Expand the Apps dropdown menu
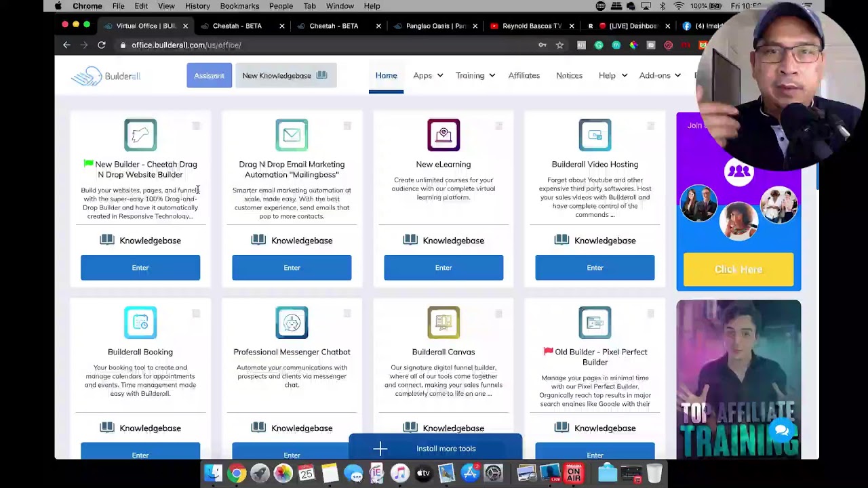The height and width of the screenshot is (488, 868). [x=428, y=75]
